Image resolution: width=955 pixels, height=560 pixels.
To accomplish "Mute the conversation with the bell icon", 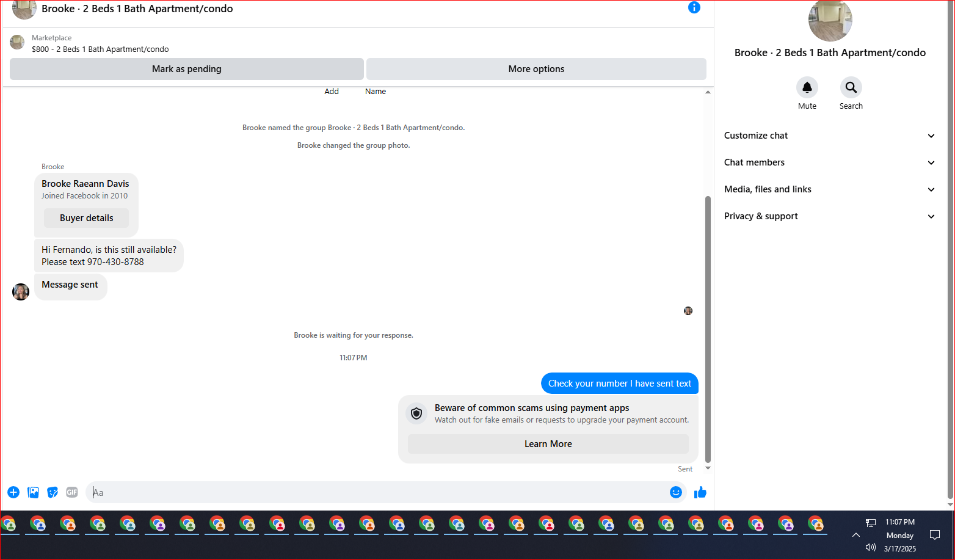I will point(807,87).
